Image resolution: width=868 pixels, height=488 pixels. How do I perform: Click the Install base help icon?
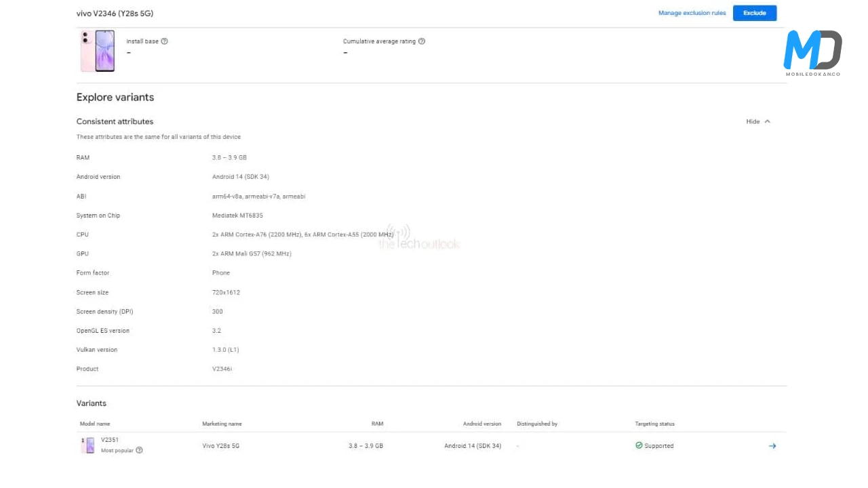[x=165, y=41]
